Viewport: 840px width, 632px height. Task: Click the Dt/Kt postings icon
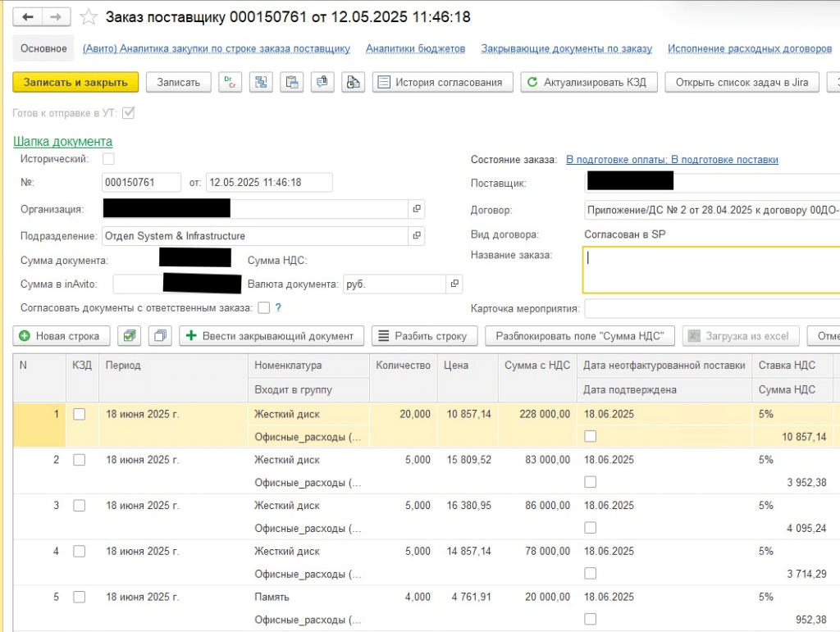(x=231, y=82)
